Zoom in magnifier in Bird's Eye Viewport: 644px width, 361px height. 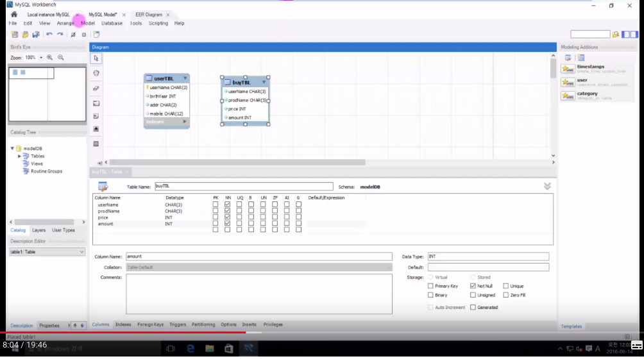click(x=49, y=58)
